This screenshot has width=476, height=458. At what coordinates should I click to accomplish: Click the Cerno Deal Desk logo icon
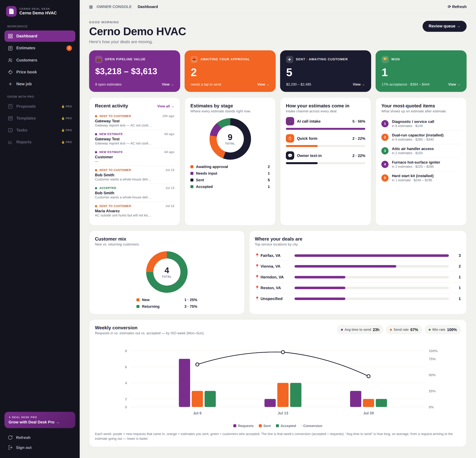pyautogui.click(x=11, y=11)
